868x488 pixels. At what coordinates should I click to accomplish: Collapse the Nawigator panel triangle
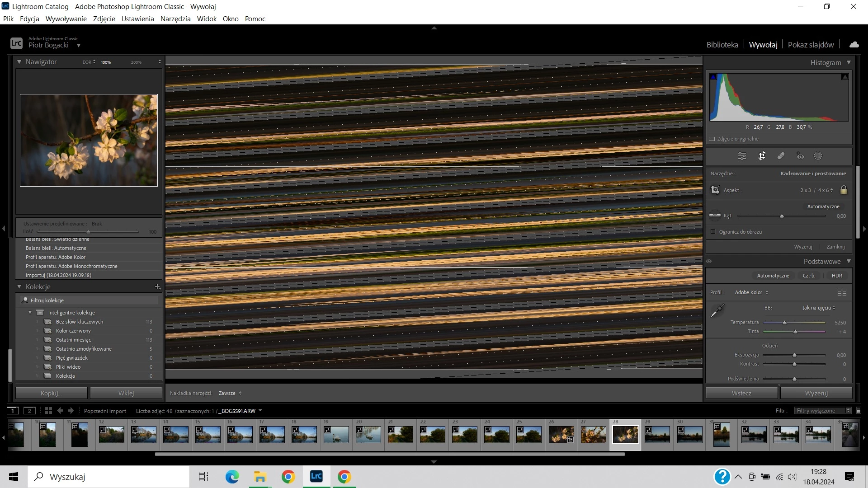[19, 61]
